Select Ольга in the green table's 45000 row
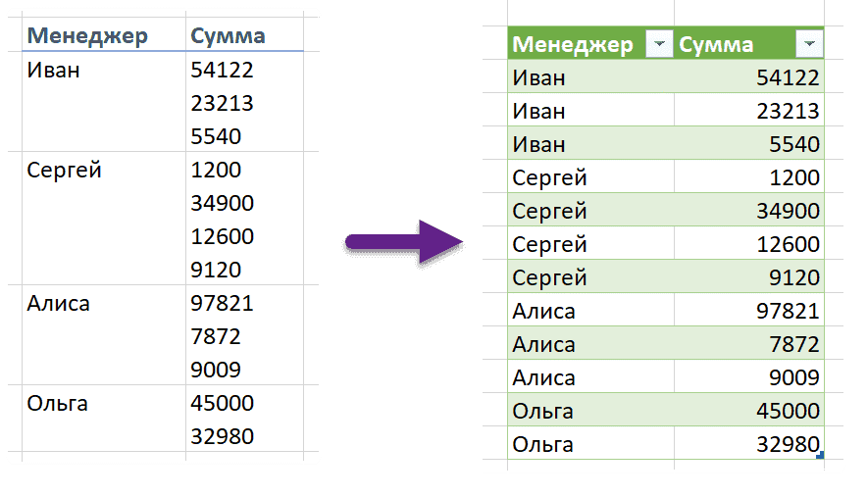 click(x=542, y=411)
